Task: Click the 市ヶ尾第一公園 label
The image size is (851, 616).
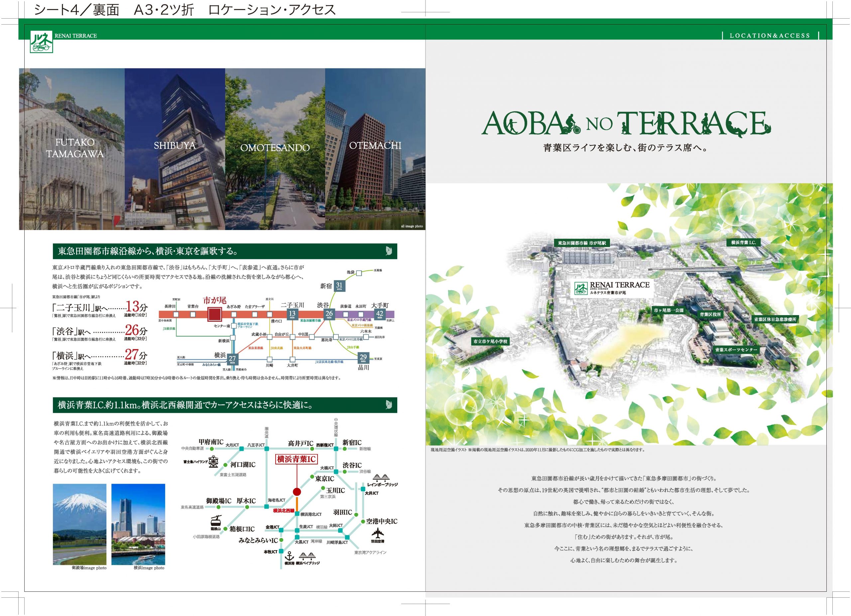Action: pyautogui.click(x=668, y=310)
